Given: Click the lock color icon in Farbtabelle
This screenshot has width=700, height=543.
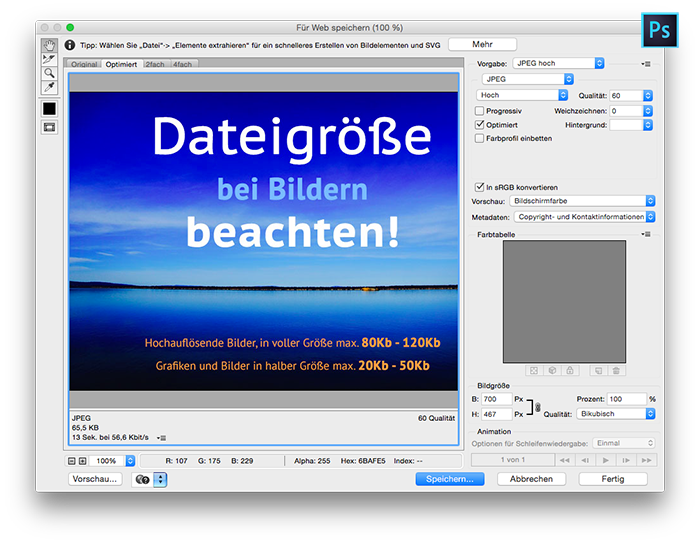Looking at the screenshot, I should (570, 371).
